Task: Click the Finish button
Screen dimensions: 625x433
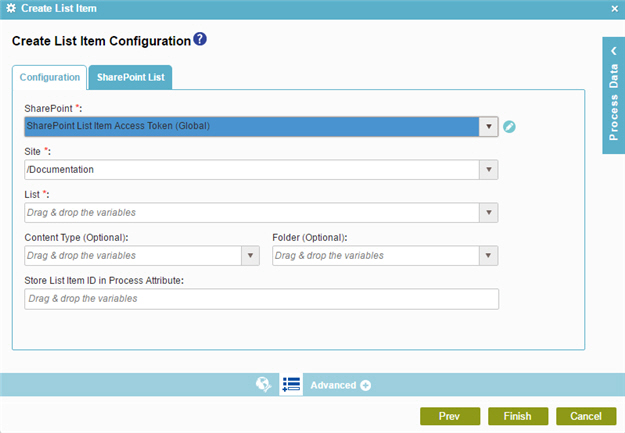Action: coord(518,416)
